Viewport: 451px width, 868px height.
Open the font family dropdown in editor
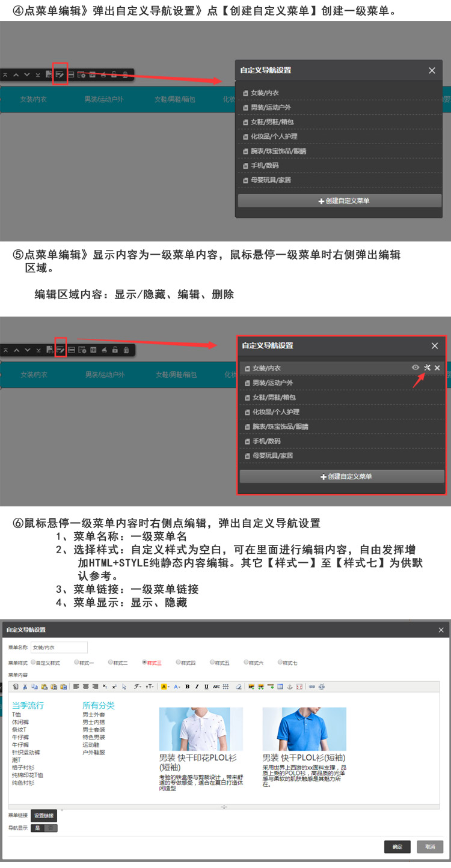tap(138, 687)
